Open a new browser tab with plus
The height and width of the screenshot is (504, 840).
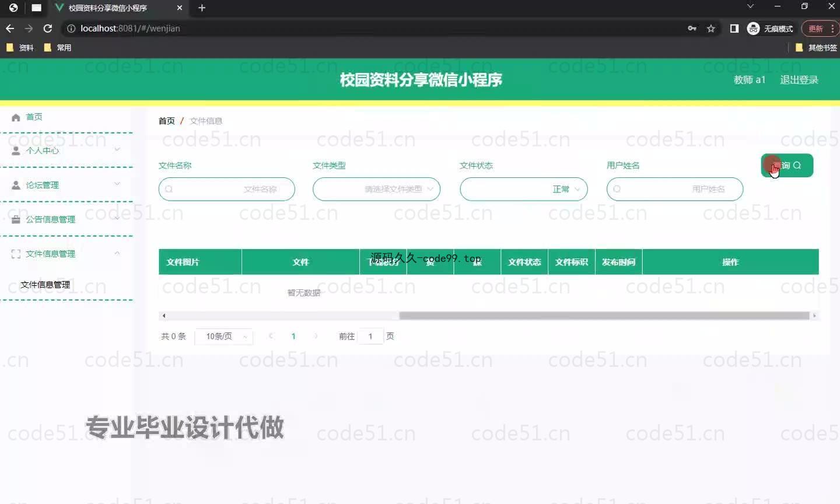(x=202, y=8)
